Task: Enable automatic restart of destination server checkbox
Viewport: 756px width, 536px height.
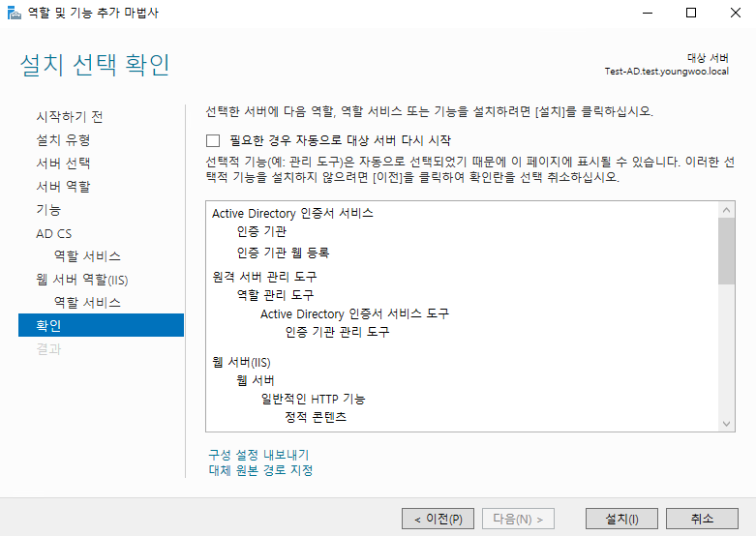Action: pyautogui.click(x=213, y=140)
